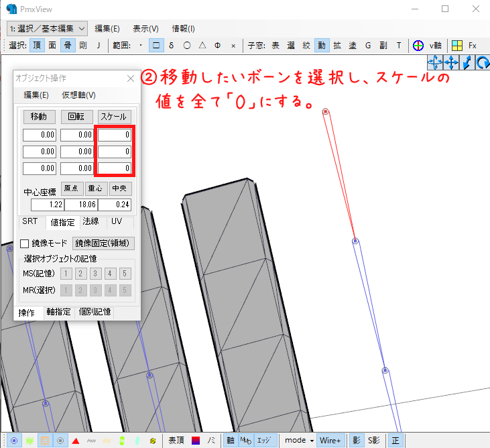This screenshot has width=490, height=448.
Task: Select Φ range selection icon
Action: 217,46
